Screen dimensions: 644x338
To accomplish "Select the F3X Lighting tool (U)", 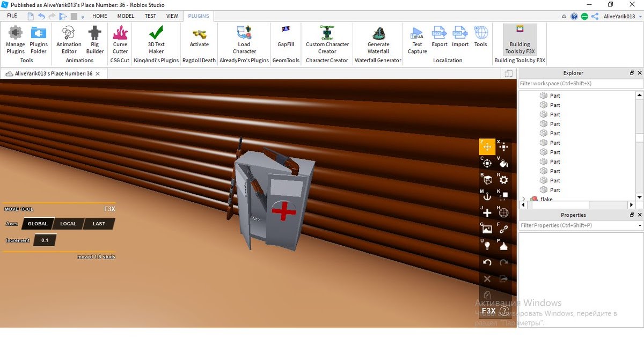I will point(487,246).
